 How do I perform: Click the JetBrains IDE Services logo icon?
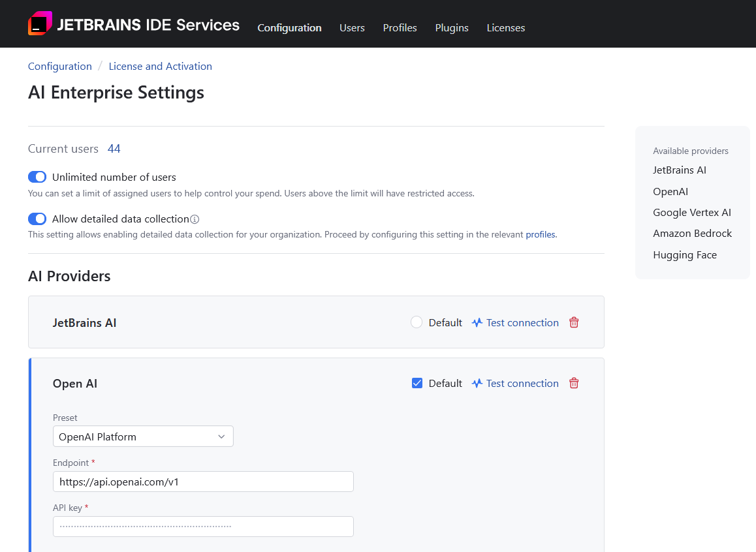coord(40,24)
